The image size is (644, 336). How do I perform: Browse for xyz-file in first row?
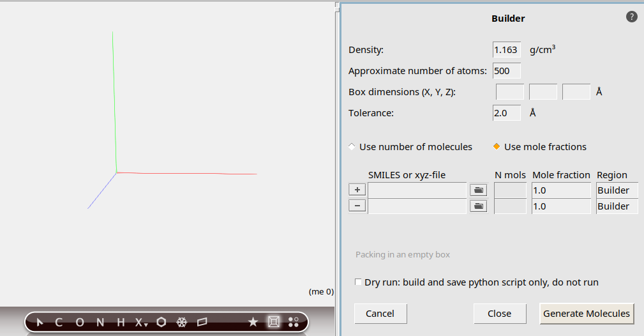tap(478, 190)
